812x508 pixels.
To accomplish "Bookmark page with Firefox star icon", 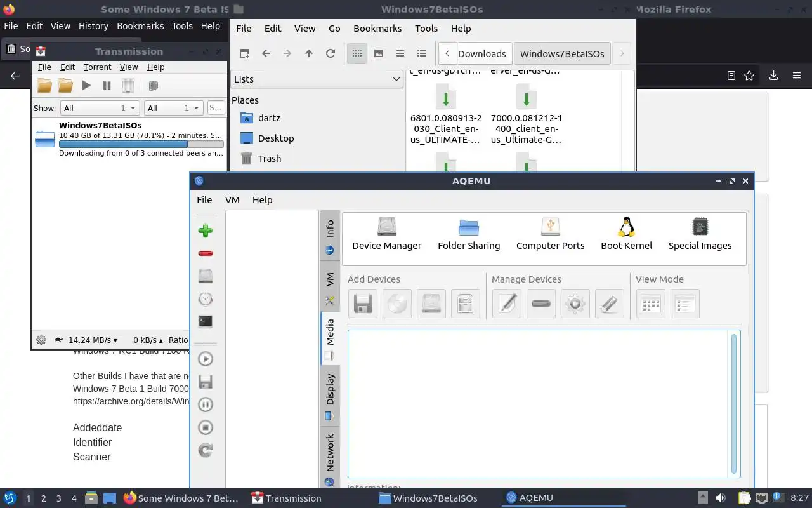I will [x=749, y=76].
